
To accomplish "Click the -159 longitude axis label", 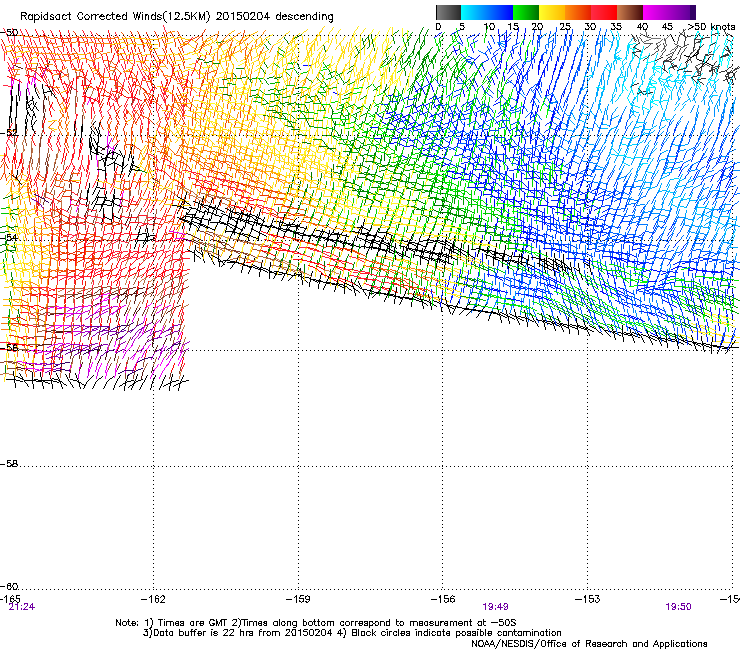I will [x=298, y=599].
